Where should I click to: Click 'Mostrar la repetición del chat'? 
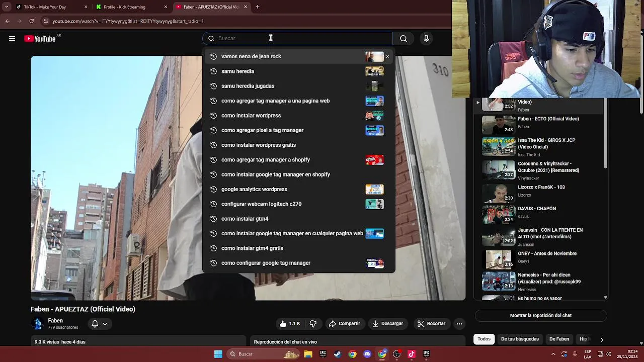click(541, 316)
